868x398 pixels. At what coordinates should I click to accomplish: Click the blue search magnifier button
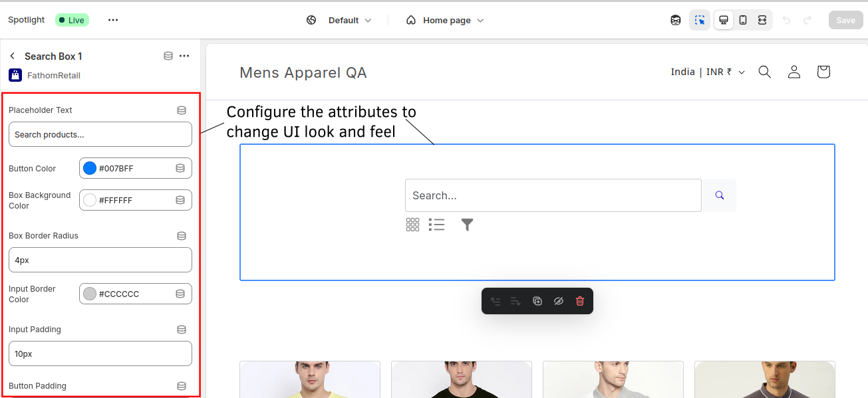tap(719, 195)
